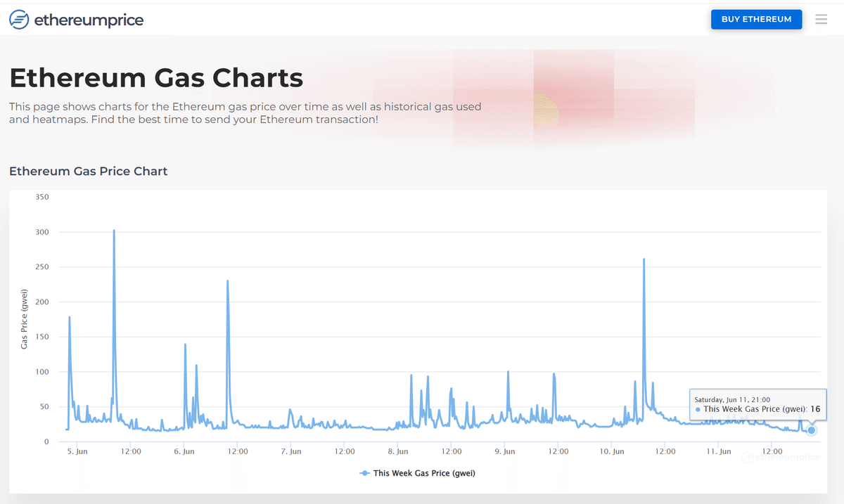Click the tooltip date Saturday, Jun 11, 21:00

732,399
